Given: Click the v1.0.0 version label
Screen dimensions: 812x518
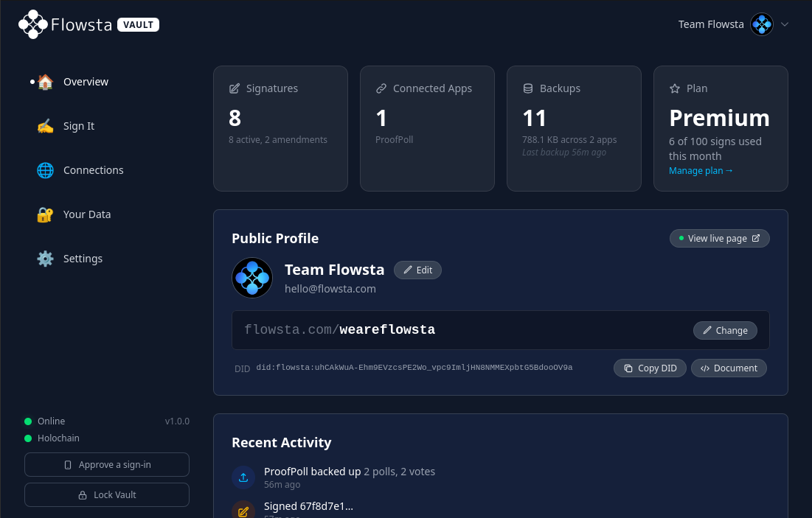Looking at the screenshot, I should pos(177,421).
